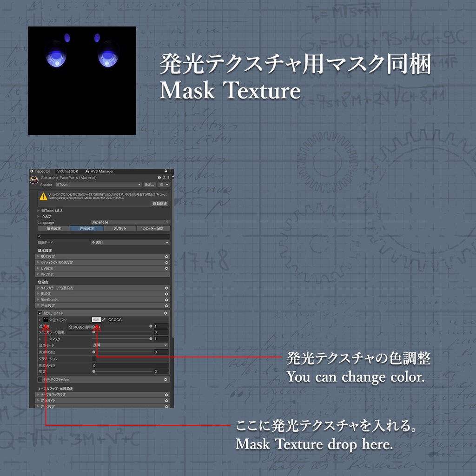
Task: Open the shader presets icon next to Edit button
Action: pos(163,185)
